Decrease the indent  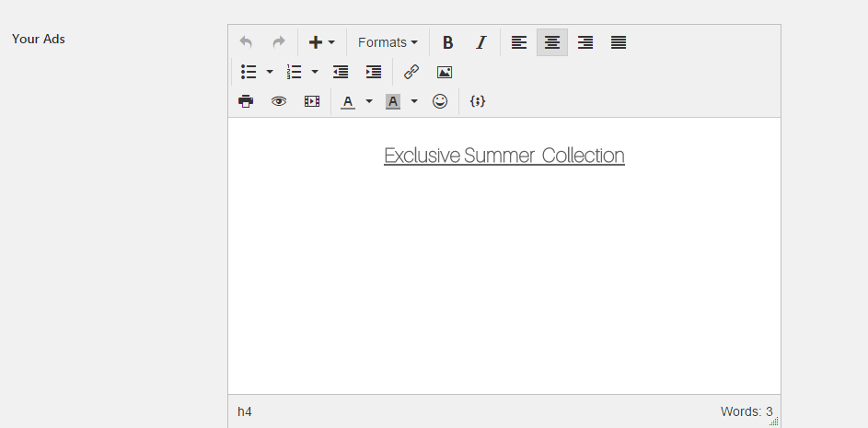click(341, 72)
